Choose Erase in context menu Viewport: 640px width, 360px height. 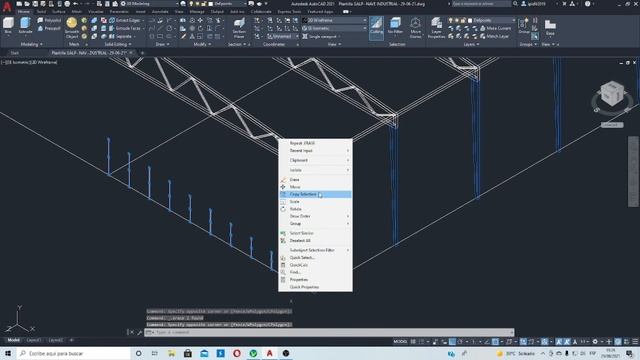[x=315, y=180]
